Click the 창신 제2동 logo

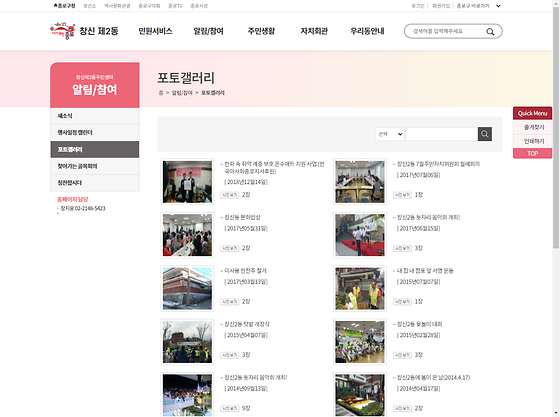(84, 31)
